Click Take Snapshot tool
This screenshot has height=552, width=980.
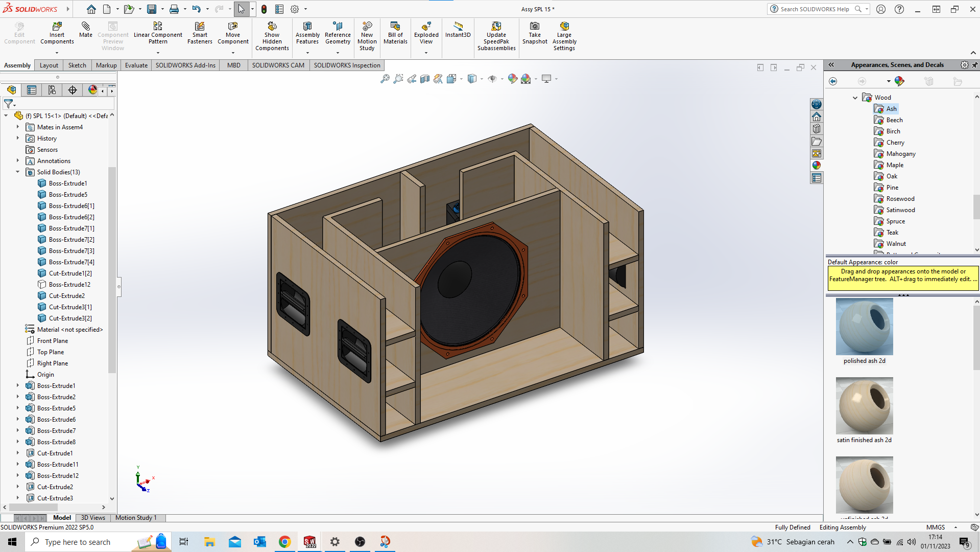535,33
